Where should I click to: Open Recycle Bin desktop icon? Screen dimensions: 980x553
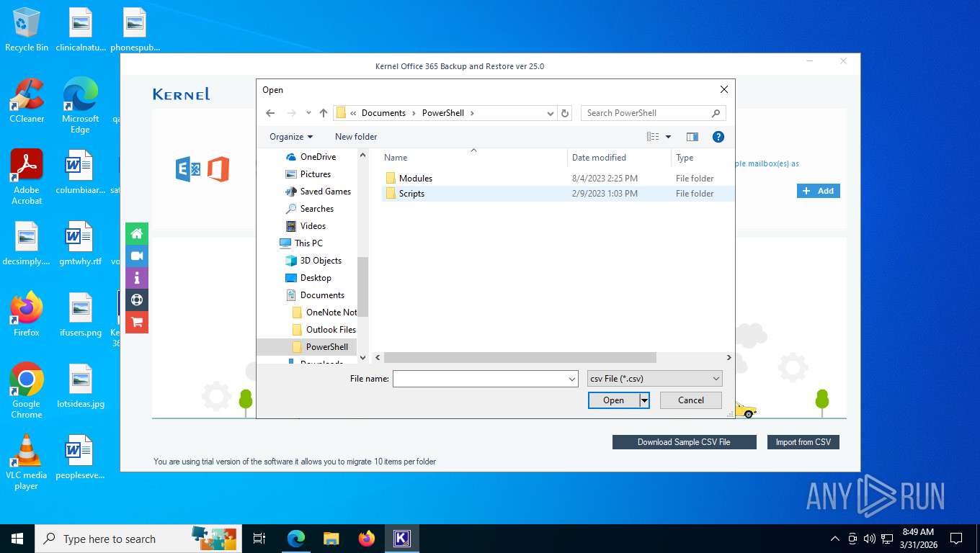click(x=27, y=30)
